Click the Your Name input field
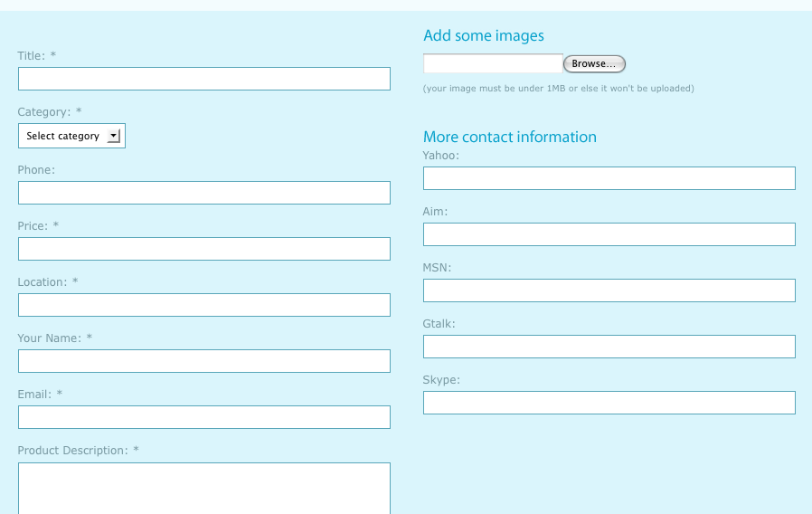This screenshot has width=812, height=514. (204, 361)
